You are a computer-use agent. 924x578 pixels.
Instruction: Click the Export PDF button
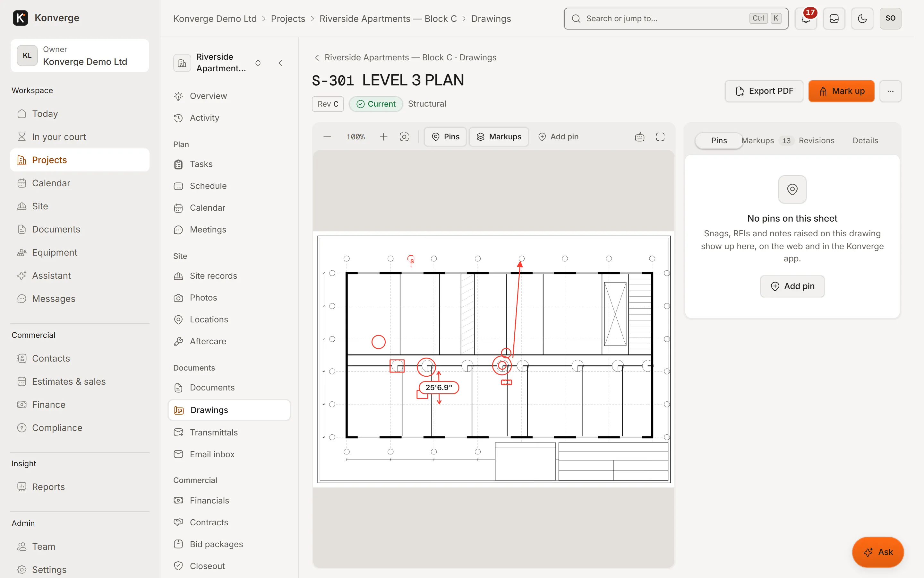[x=764, y=91]
